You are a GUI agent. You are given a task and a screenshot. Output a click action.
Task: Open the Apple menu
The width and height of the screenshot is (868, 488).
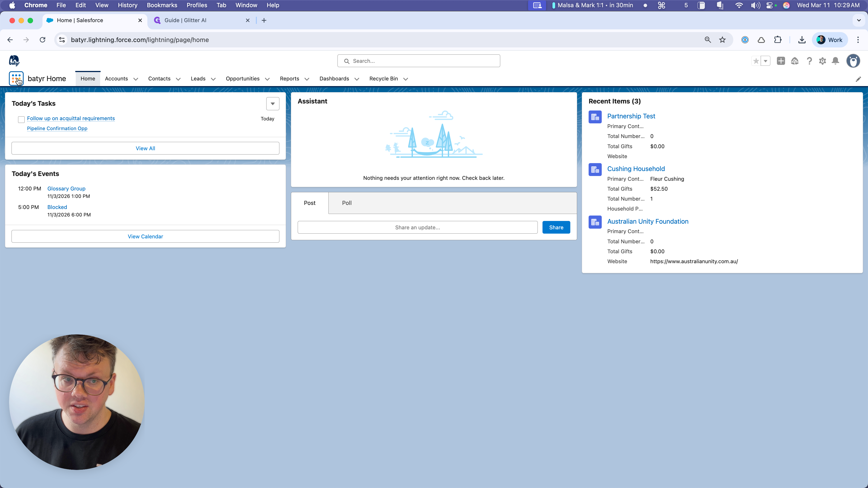pyautogui.click(x=12, y=5)
